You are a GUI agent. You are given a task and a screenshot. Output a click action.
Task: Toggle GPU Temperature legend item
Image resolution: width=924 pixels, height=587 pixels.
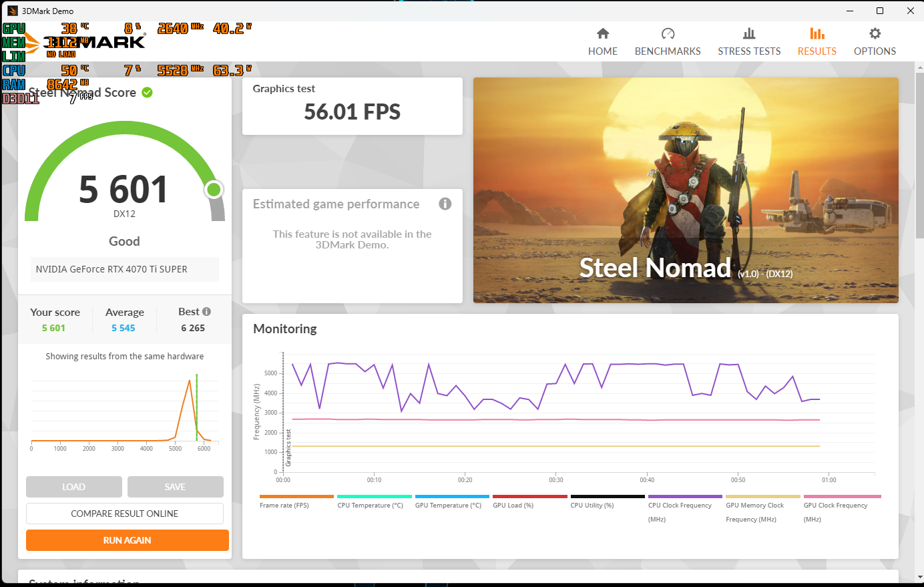(x=452, y=502)
